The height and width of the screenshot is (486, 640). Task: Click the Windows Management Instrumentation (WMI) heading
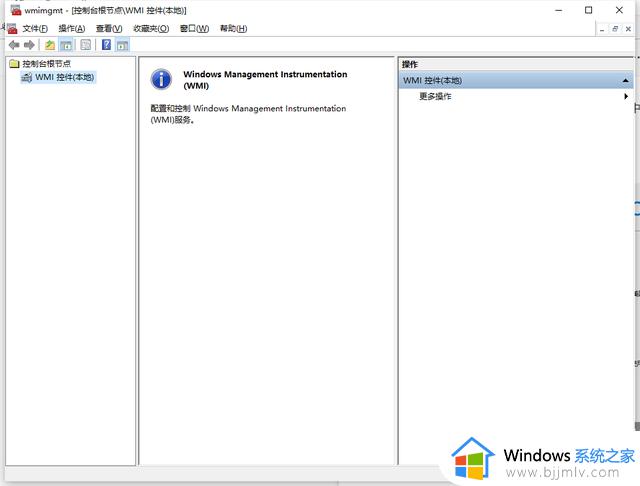coord(265,80)
